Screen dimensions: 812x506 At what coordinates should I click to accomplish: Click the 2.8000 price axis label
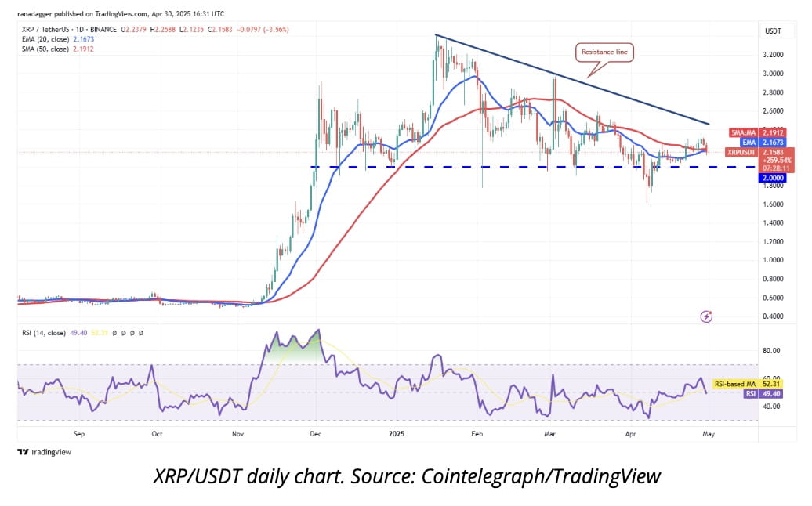coord(773,92)
